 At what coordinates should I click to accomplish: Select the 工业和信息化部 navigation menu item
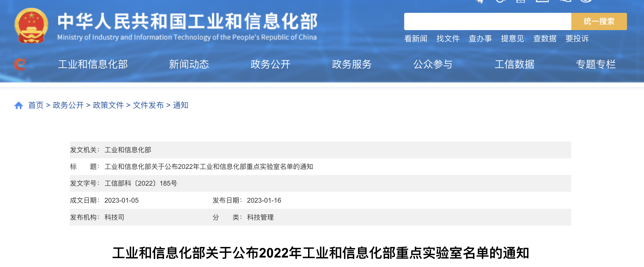point(93,64)
